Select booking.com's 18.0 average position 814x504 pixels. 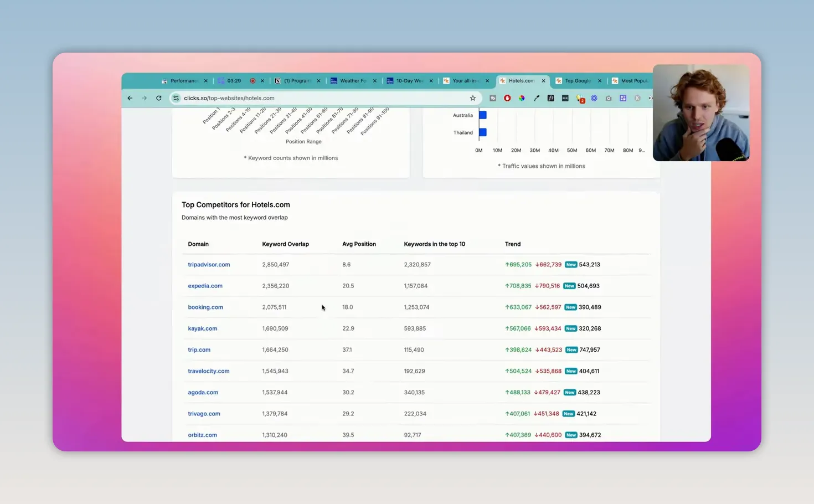[347, 307]
